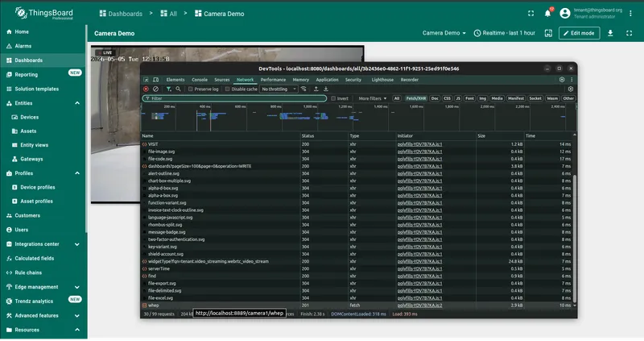Open the top-right three-dot menu

[630, 14]
